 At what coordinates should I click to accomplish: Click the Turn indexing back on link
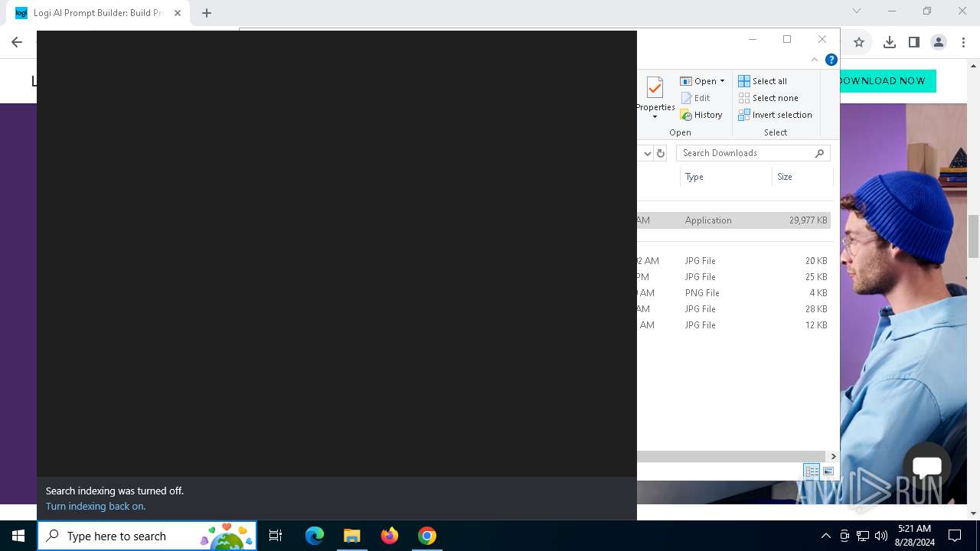pos(96,506)
